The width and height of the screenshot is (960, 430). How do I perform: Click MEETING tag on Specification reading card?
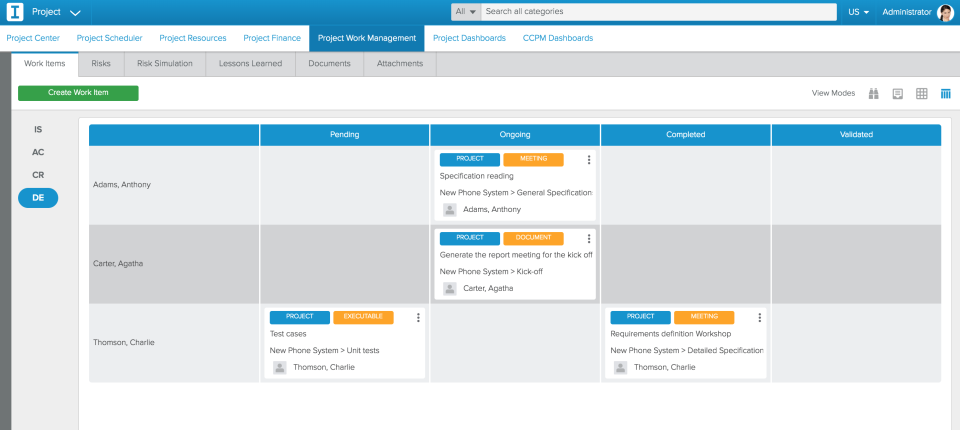tap(533, 159)
